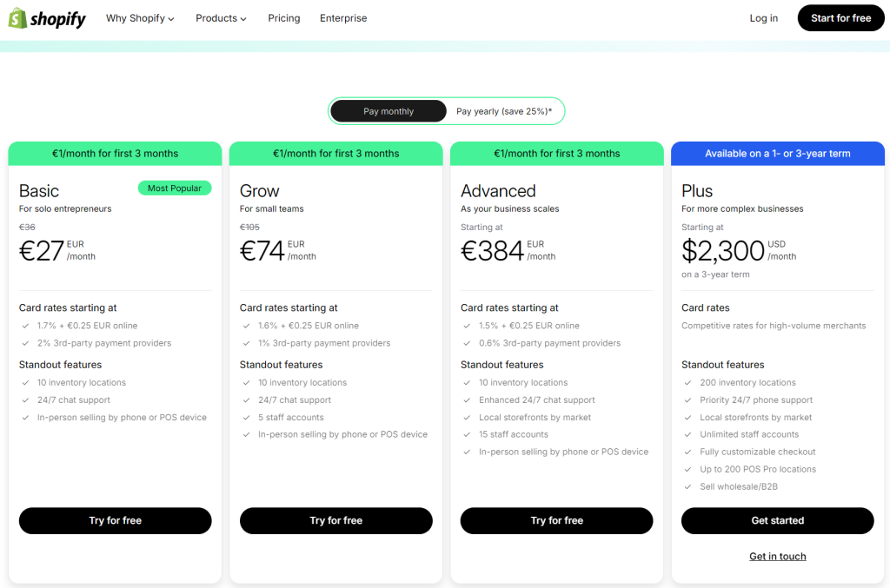The image size is (890, 588).
Task: Click Log in link
Action: click(764, 18)
